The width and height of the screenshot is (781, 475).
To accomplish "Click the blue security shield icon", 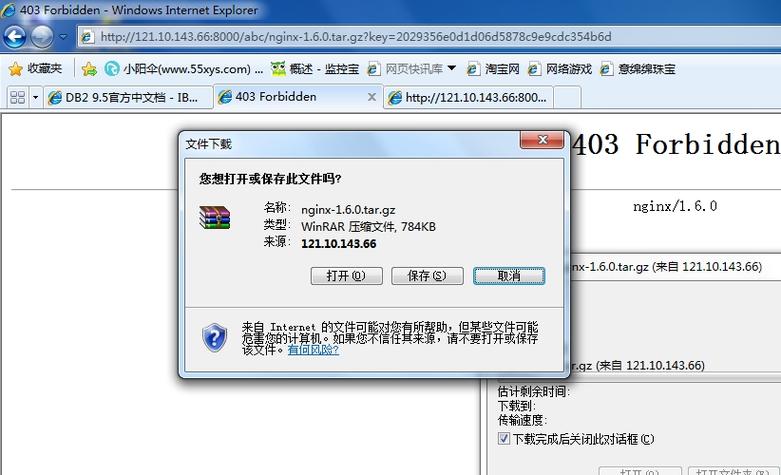I will [215, 337].
